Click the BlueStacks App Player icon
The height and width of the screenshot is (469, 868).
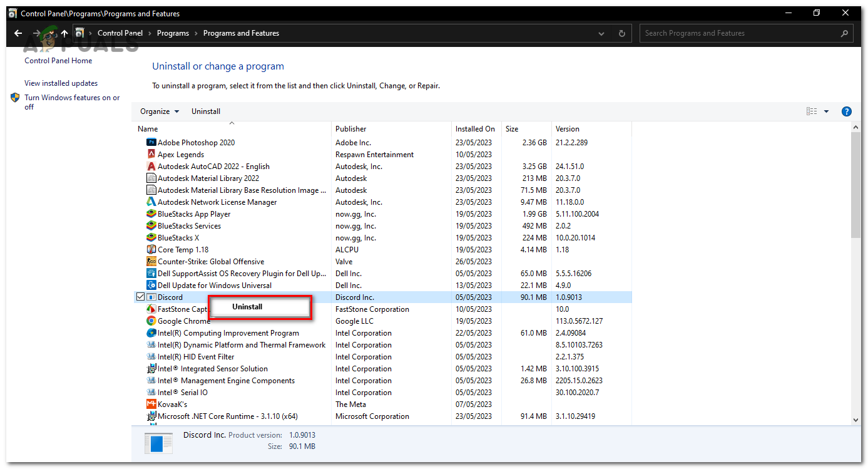coord(151,214)
